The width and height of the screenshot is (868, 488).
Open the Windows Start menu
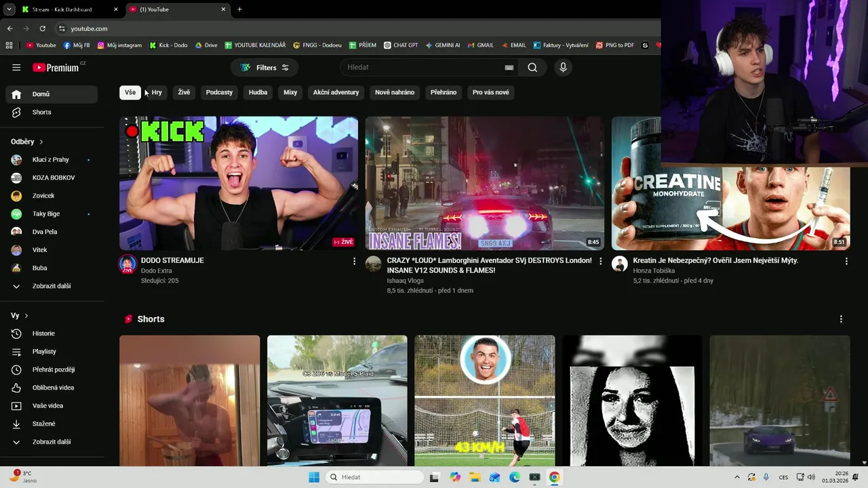(x=314, y=477)
